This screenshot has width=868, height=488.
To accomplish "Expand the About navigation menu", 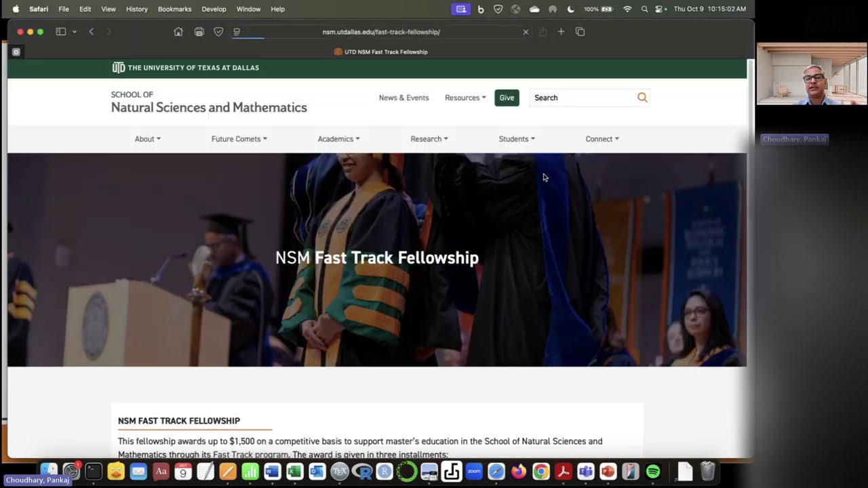I will click(x=147, y=139).
